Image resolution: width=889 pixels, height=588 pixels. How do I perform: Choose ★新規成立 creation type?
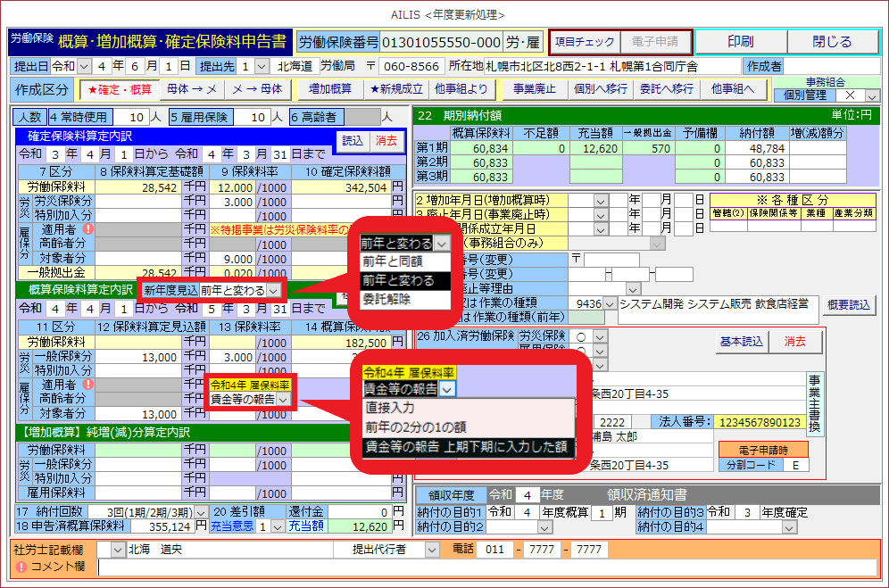click(x=397, y=89)
